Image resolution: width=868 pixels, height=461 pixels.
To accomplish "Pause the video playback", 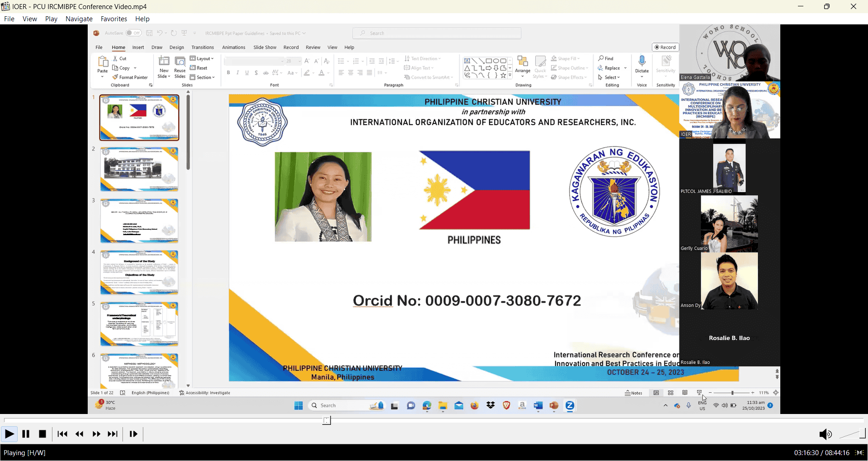I will 26,434.
